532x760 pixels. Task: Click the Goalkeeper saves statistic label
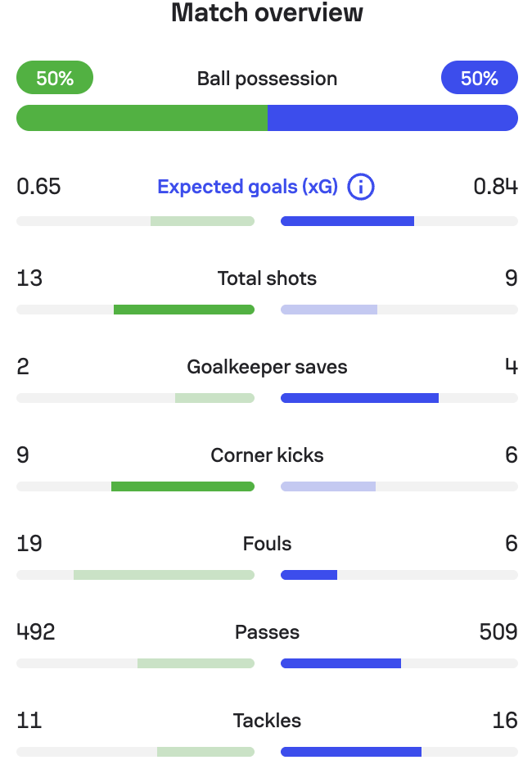coord(266,366)
